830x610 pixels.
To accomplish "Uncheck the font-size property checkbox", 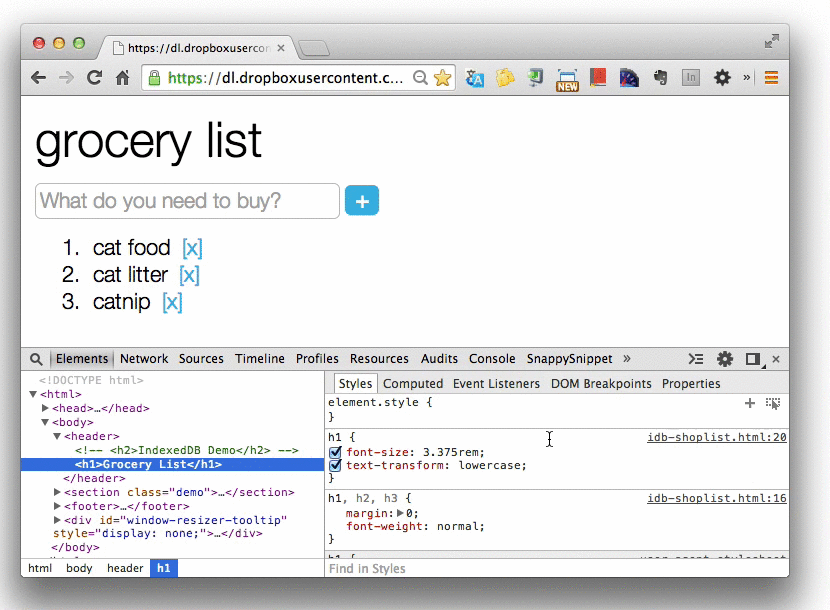I will tap(336, 452).
